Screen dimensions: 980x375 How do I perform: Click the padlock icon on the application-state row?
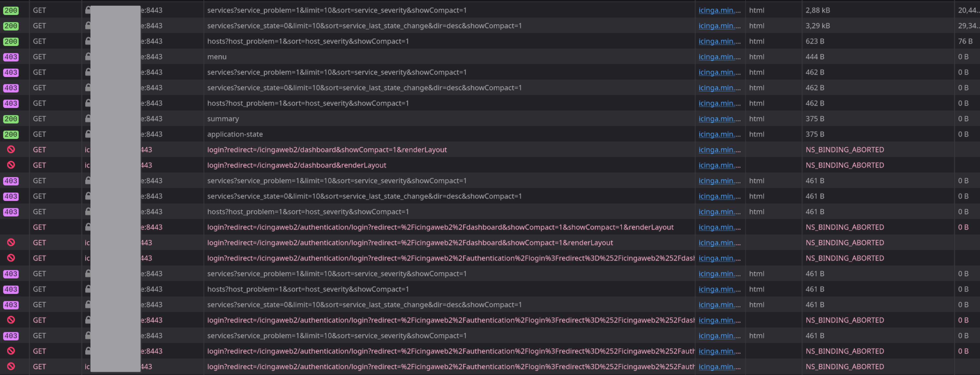(88, 134)
